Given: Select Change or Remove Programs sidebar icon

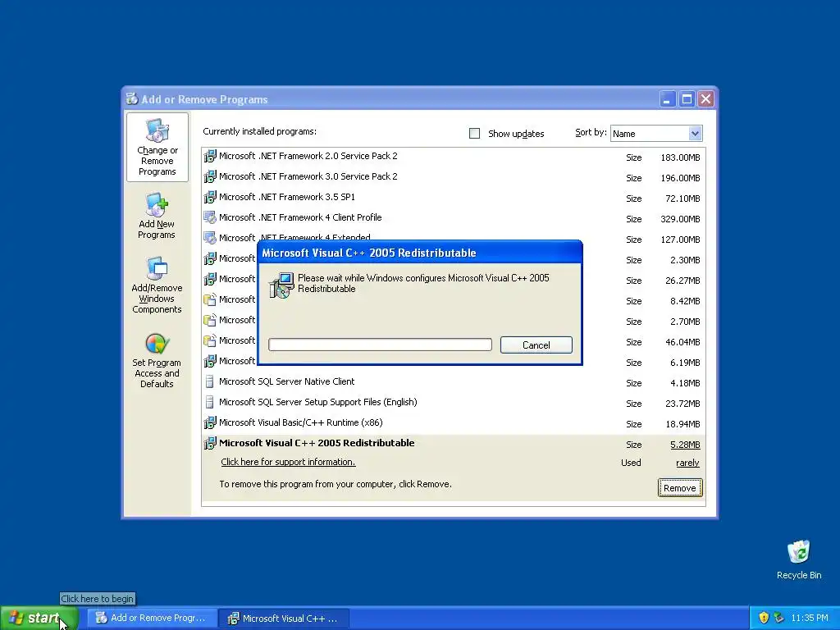Looking at the screenshot, I should pos(157,147).
